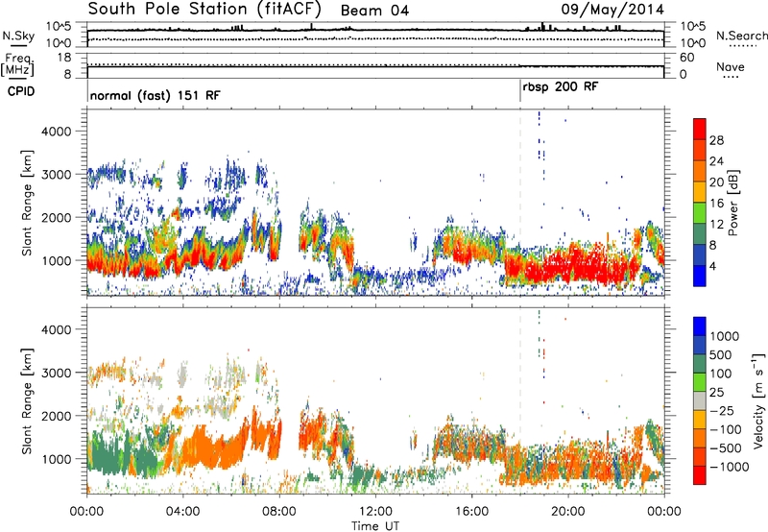The width and height of the screenshot is (768, 532).
Task: Click the 'Time UT' axis title
Action: tap(375, 525)
